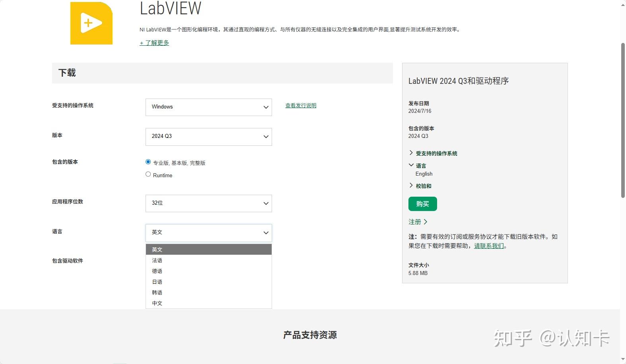This screenshot has width=626, height=364.
Task: Click the 5.88 MB file size value
Action: tap(418, 273)
